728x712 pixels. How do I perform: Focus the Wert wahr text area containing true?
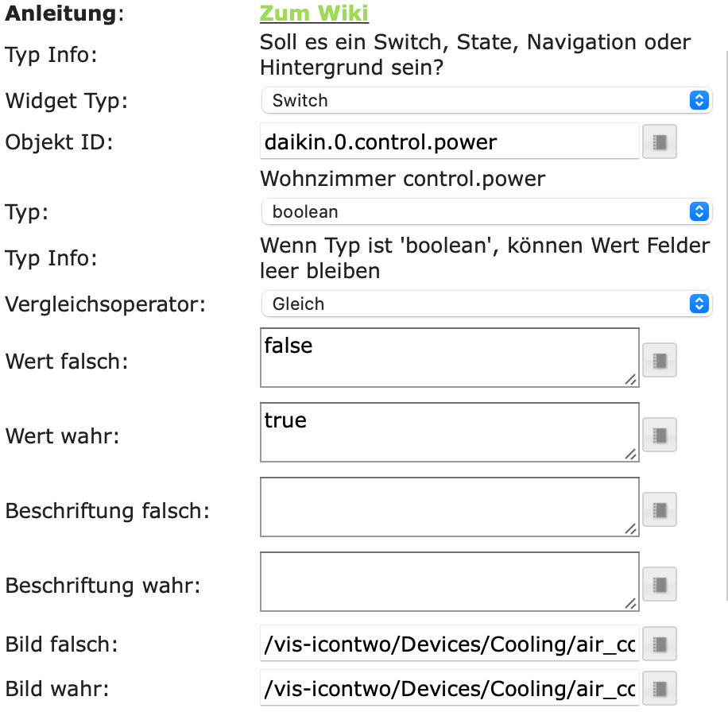coord(449,432)
